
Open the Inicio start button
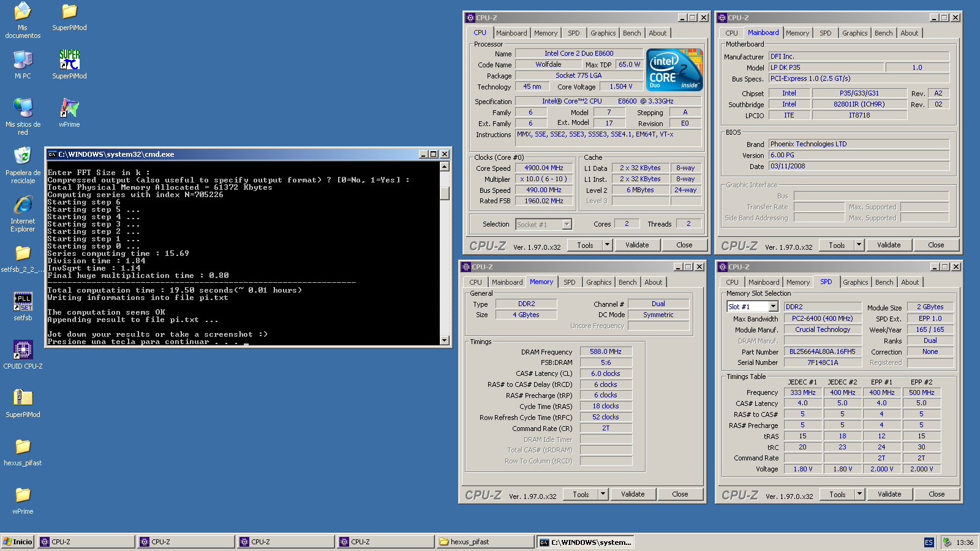coord(18,542)
